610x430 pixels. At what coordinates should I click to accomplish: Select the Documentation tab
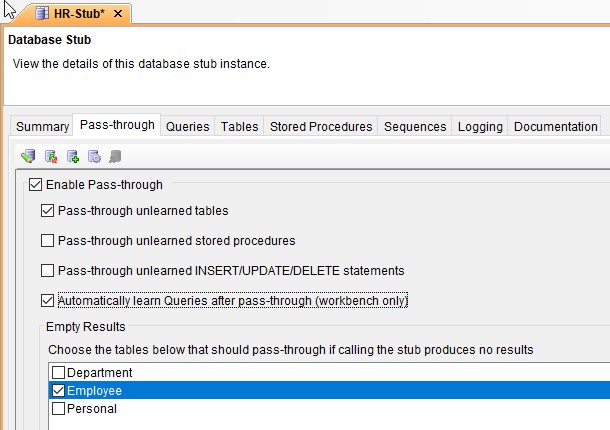[x=555, y=127]
